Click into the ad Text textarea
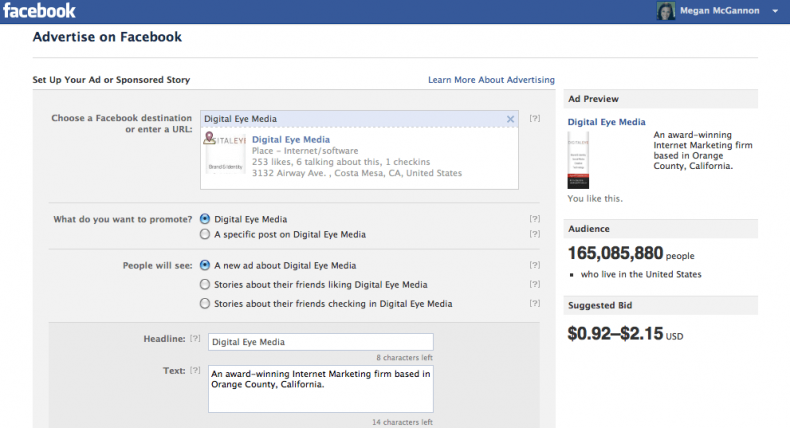 coord(320,388)
